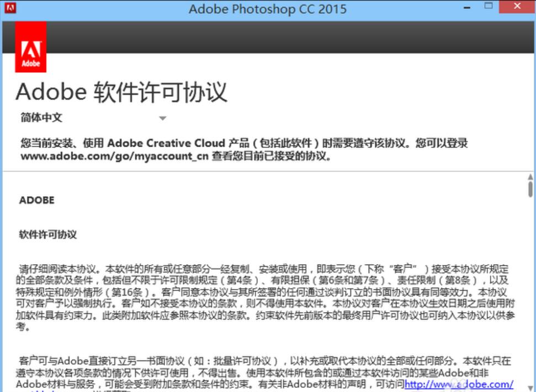The height and width of the screenshot is (392, 536).
Task: Click the Adobe app icon in title bar
Action: [10, 8]
